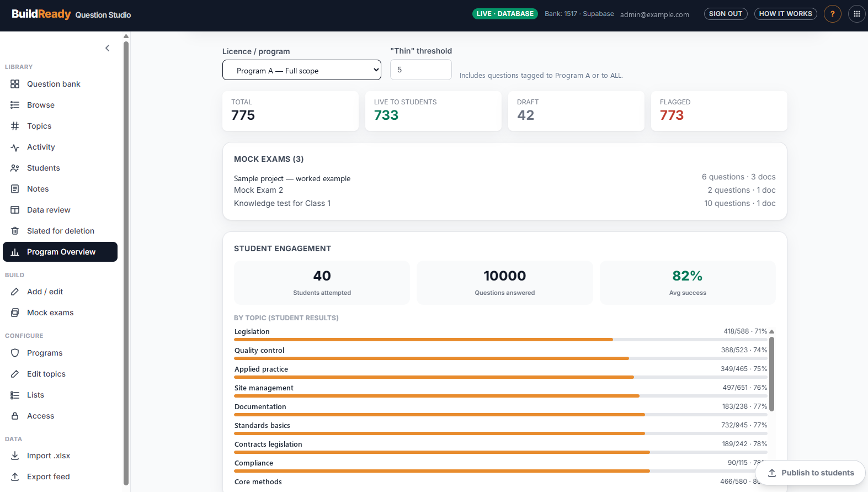
Task: Click the LIVE TO STUDENTS 733 card
Action: [433, 111]
